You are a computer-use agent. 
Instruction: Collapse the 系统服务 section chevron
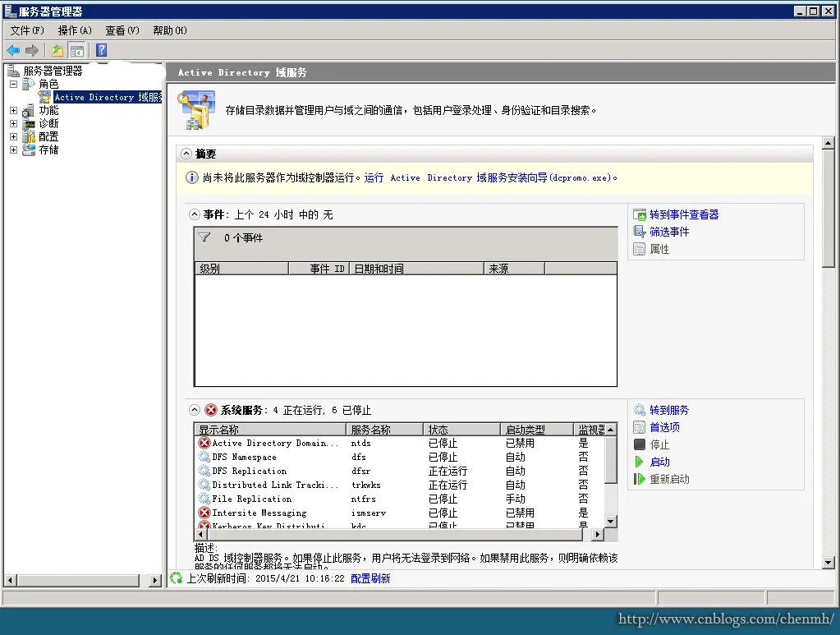195,410
